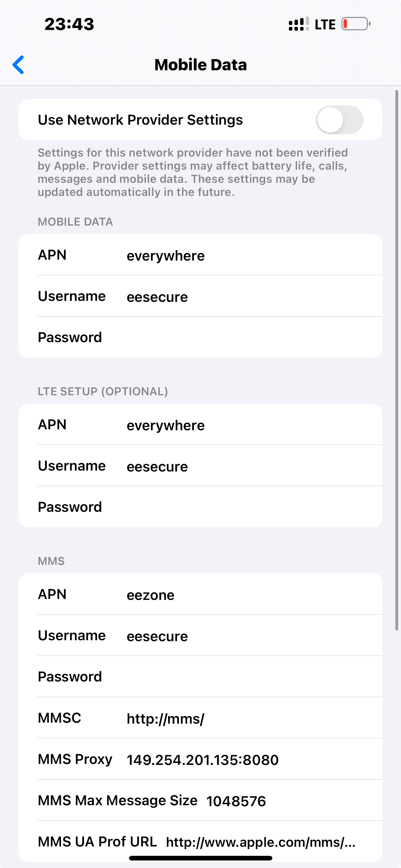Edit Mobile Data APN field everywhere

point(200,255)
